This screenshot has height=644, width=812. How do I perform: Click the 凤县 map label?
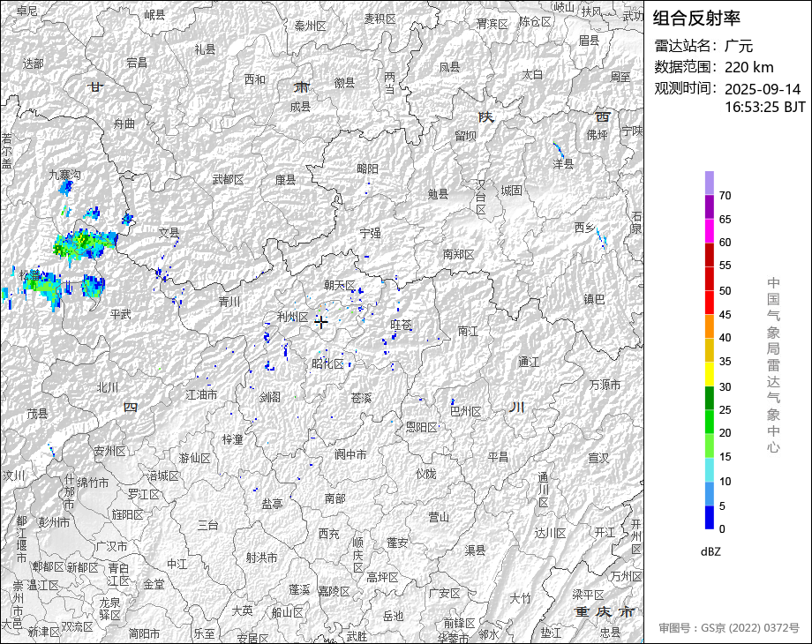pyautogui.click(x=449, y=67)
